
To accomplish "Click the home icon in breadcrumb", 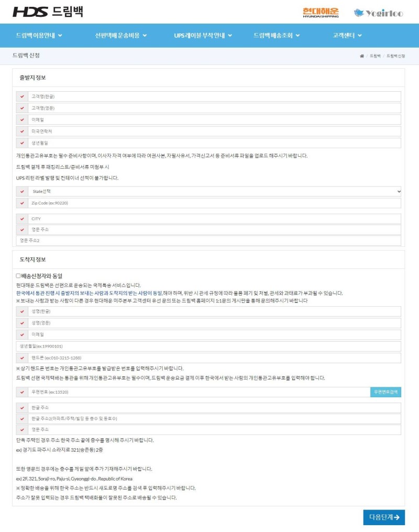I will (x=362, y=56).
